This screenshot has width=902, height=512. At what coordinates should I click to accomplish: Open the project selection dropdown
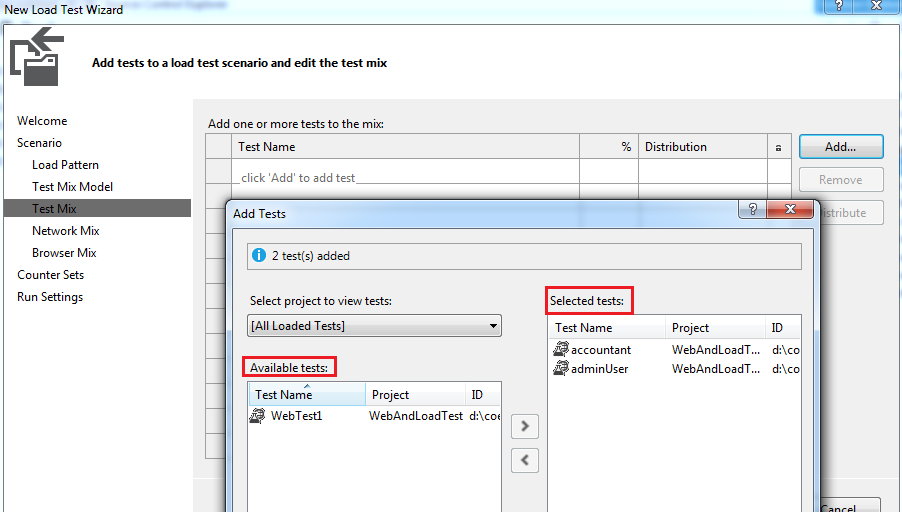[x=374, y=326]
